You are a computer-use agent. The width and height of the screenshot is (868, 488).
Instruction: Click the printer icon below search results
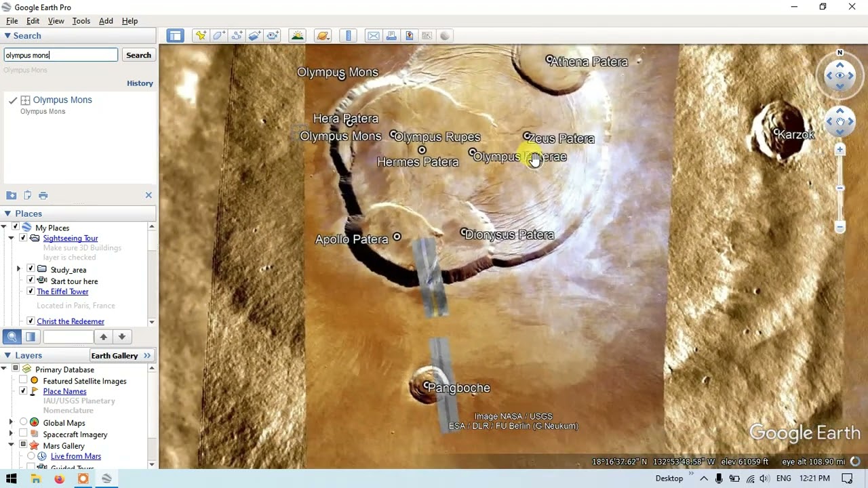pyautogui.click(x=43, y=195)
